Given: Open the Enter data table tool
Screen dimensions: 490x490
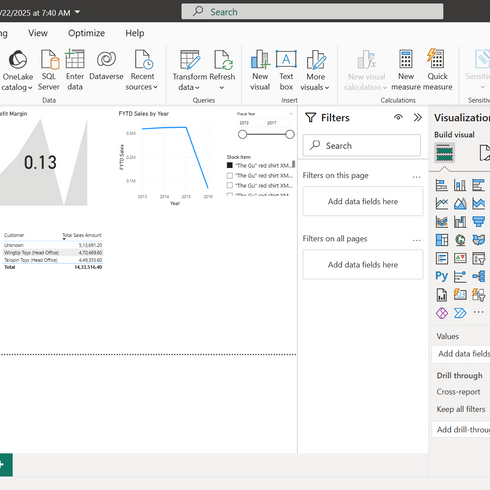Looking at the screenshot, I should coord(75,70).
